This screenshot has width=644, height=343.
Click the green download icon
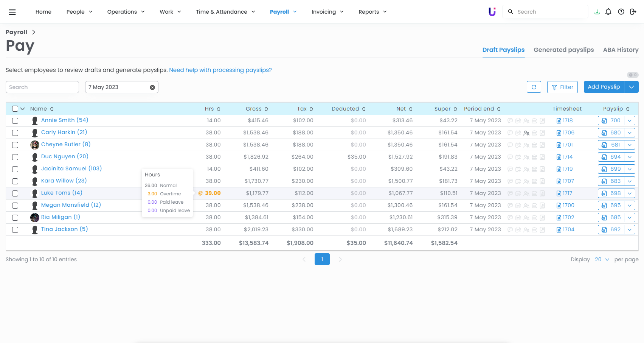click(597, 12)
